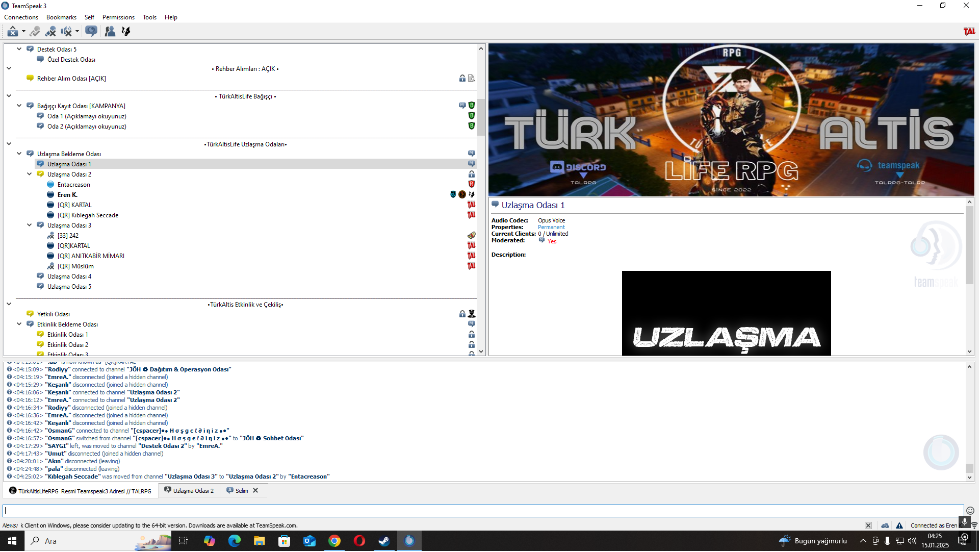
Task: Click the channel tree vertical scrollbar thumb
Action: click(x=481, y=117)
